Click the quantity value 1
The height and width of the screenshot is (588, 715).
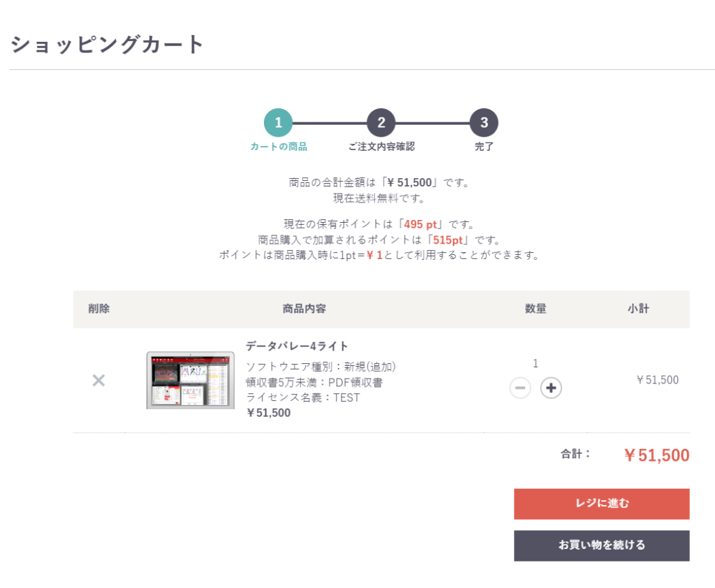[536, 363]
